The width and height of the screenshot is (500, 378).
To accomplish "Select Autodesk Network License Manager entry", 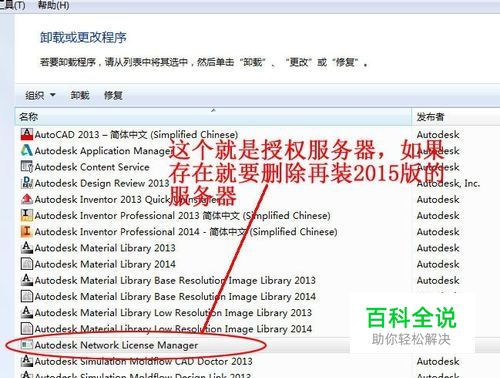I will pos(116,345).
